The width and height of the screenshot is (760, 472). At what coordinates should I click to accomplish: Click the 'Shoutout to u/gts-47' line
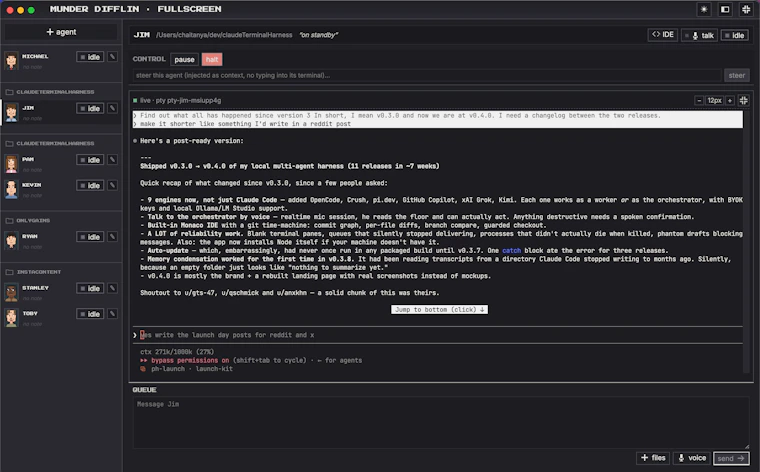[289, 293]
